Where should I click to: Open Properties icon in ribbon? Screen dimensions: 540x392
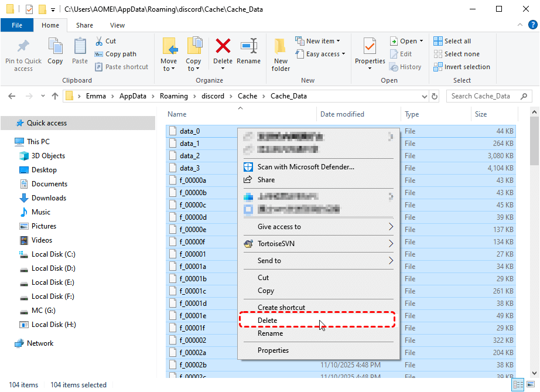370,47
